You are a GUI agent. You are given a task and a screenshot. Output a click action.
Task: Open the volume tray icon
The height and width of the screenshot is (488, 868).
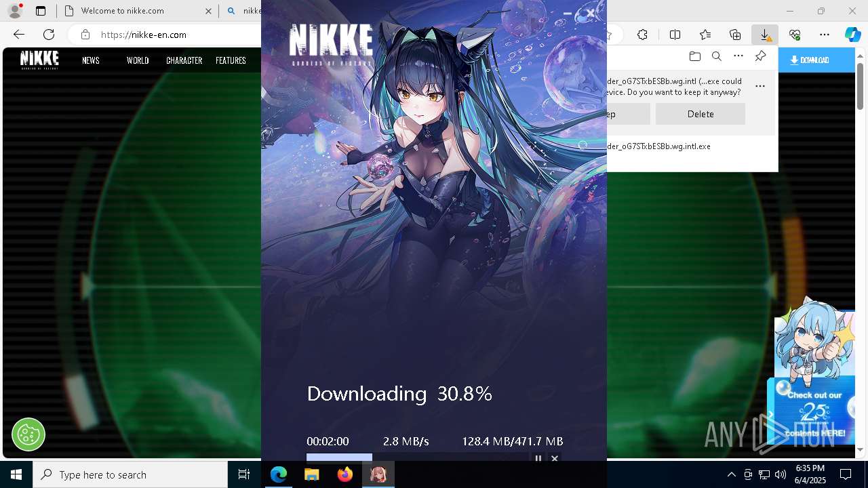pyautogui.click(x=781, y=475)
